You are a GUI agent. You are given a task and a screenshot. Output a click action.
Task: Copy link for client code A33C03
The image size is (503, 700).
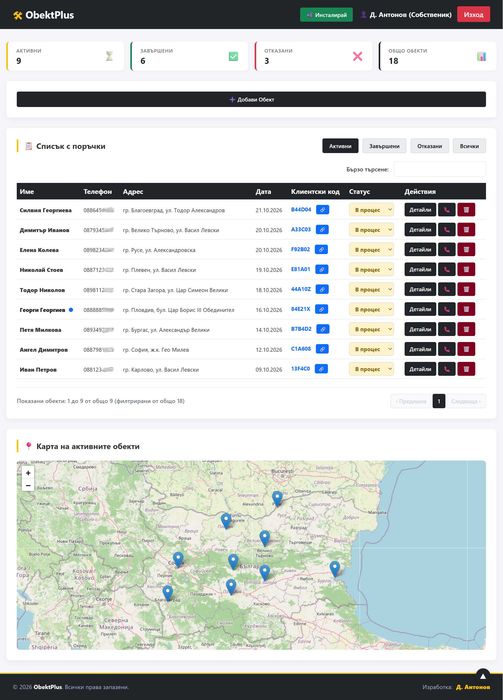coord(322,229)
